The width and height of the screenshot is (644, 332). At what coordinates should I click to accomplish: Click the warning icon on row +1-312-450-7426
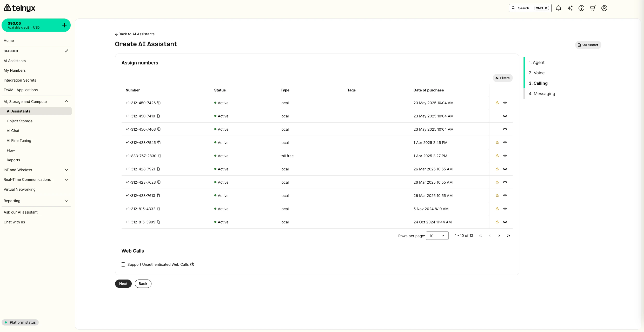click(497, 103)
